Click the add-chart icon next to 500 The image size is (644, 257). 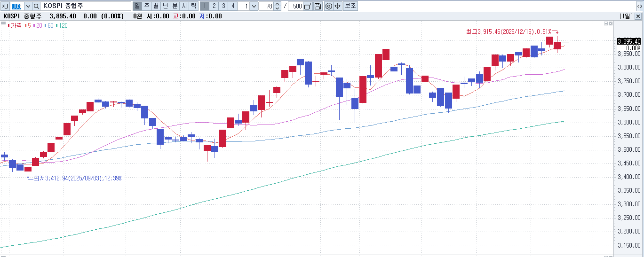[x=308, y=6]
